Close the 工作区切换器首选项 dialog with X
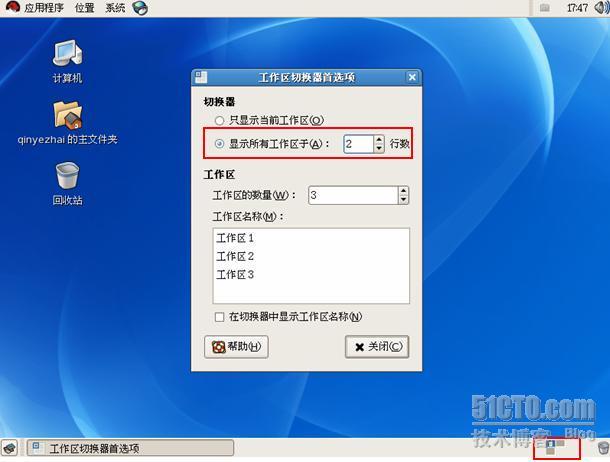The height and width of the screenshot is (462, 610). (412, 77)
